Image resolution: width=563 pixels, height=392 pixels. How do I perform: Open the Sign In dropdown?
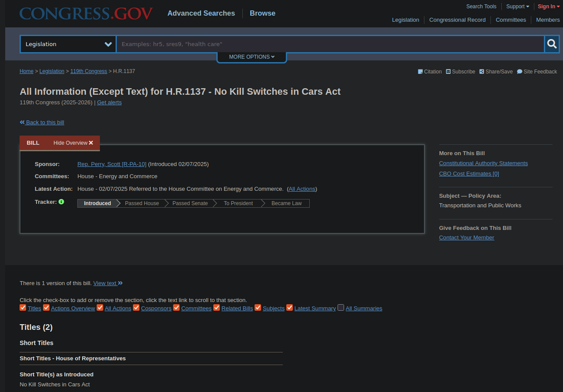(x=549, y=7)
